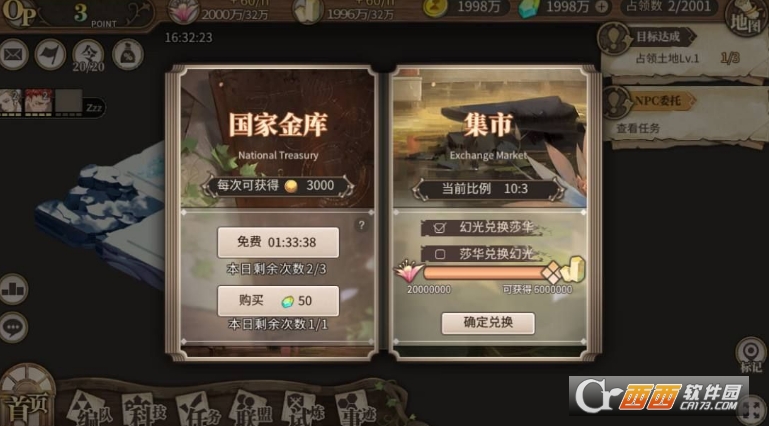Select the red-haired character portrait

click(x=39, y=101)
